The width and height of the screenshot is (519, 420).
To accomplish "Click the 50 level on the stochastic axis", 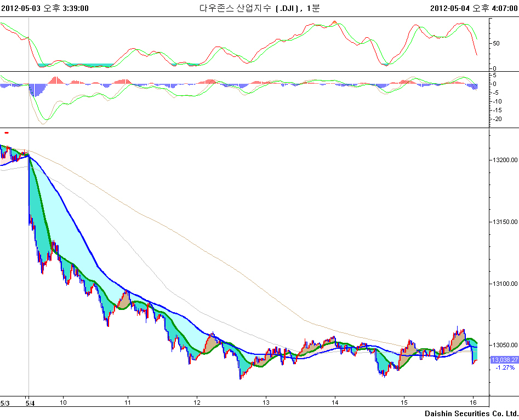I will pyautogui.click(x=497, y=43).
